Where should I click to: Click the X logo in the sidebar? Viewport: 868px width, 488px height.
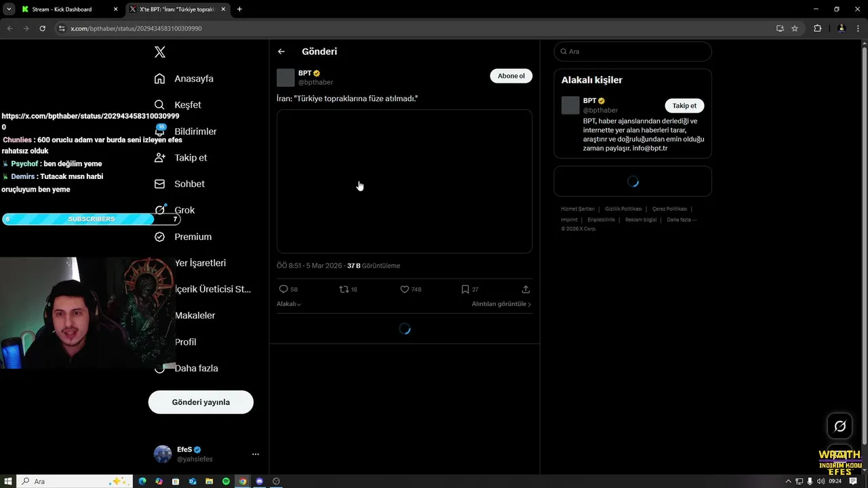tap(159, 52)
